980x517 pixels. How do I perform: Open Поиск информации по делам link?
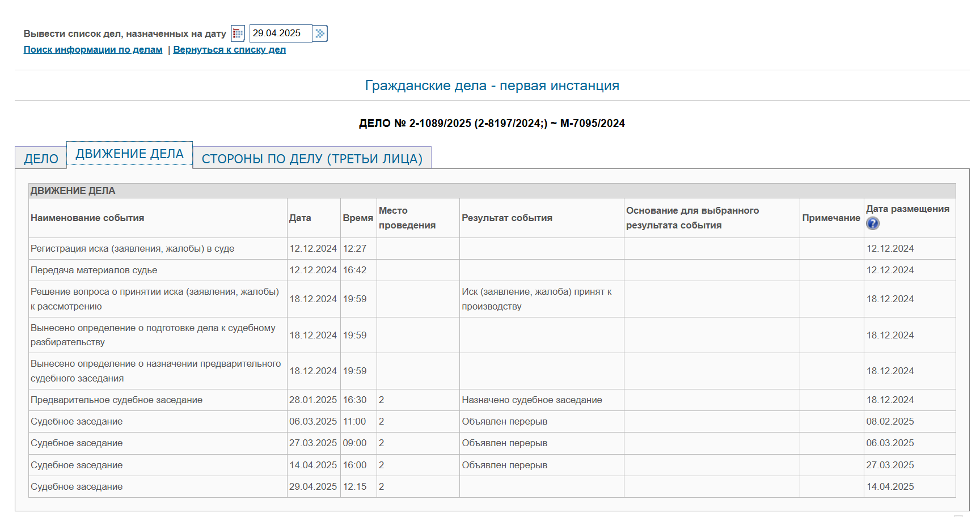pyautogui.click(x=93, y=50)
